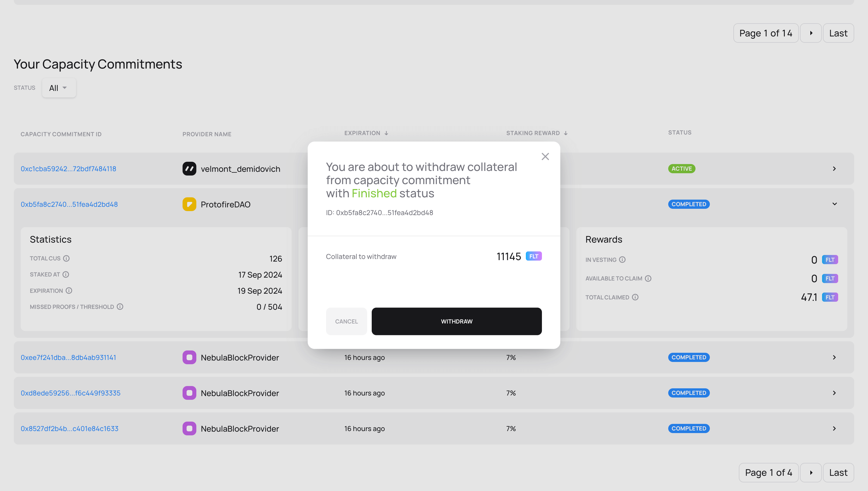
Task: Click COMPLETED badge on 0x8527df2b4b row
Action: tap(689, 428)
